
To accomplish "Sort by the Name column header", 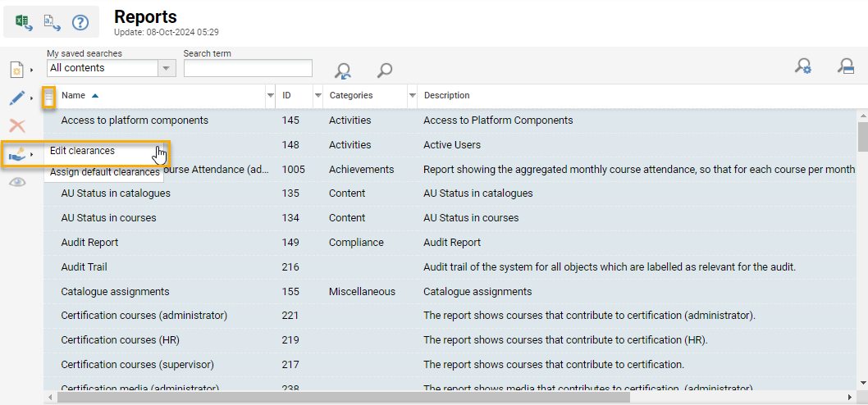I will pyautogui.click(x=74, y=96).
